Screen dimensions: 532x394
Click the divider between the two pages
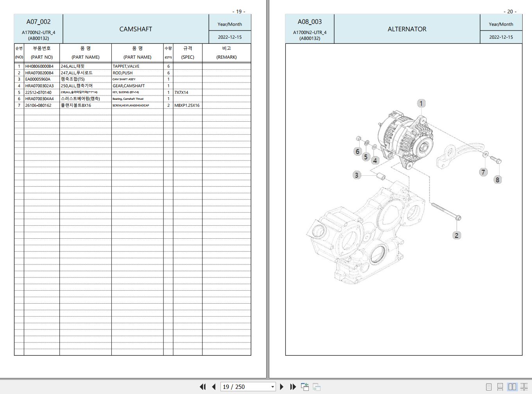tap(268, 188)
